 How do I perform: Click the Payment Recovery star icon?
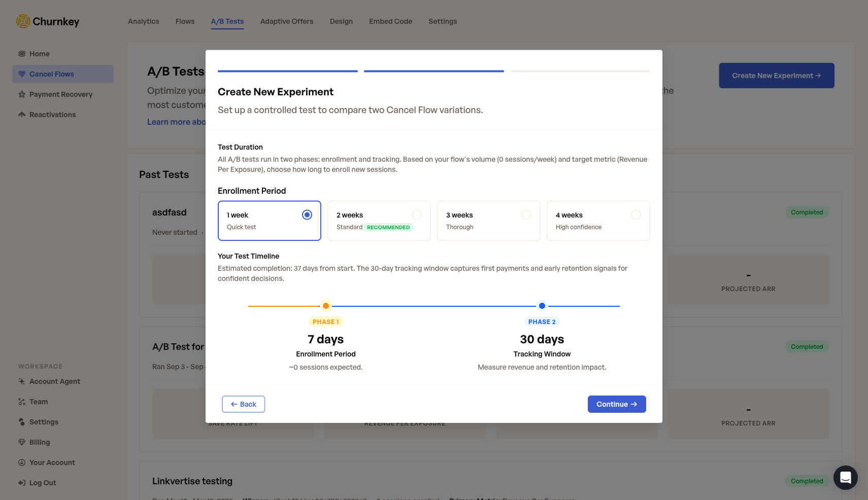[22, 94]
